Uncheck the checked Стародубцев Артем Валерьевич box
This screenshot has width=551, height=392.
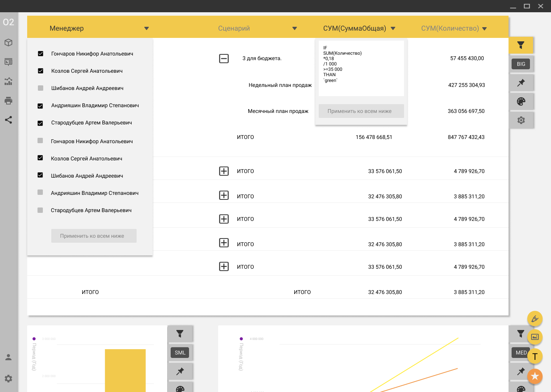click(40, 123)
